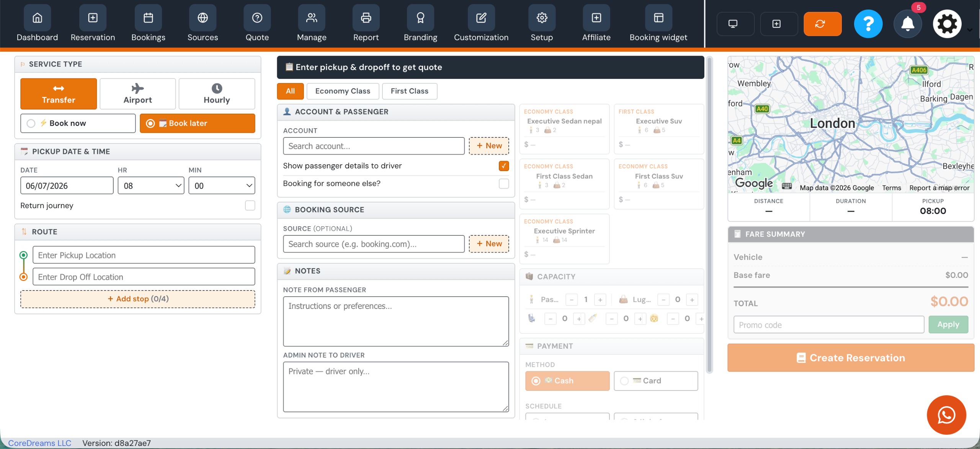The width and height of the screenshot is (980, 449).
Task: Open the HR hour dropdown
Action: click(x=151, y=186)
